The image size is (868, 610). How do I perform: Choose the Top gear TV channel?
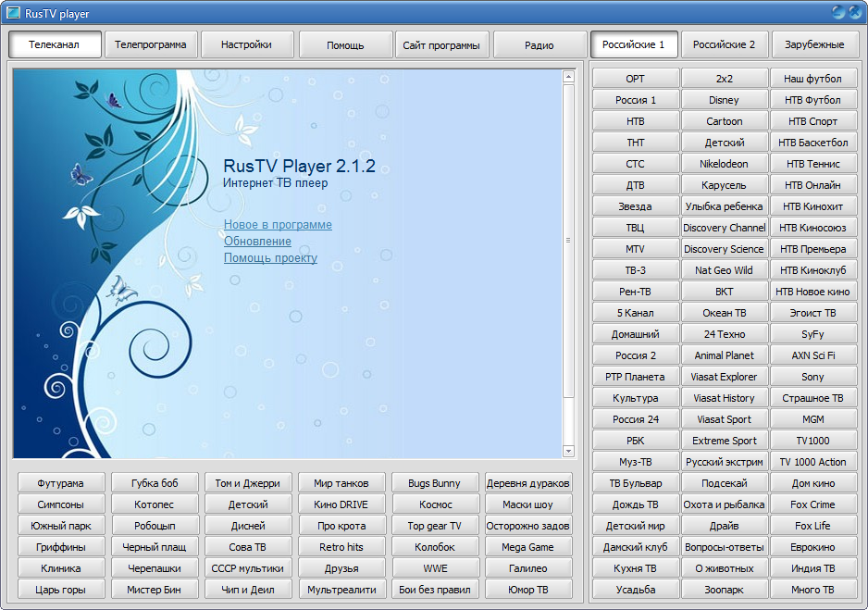tap(435, 526)
